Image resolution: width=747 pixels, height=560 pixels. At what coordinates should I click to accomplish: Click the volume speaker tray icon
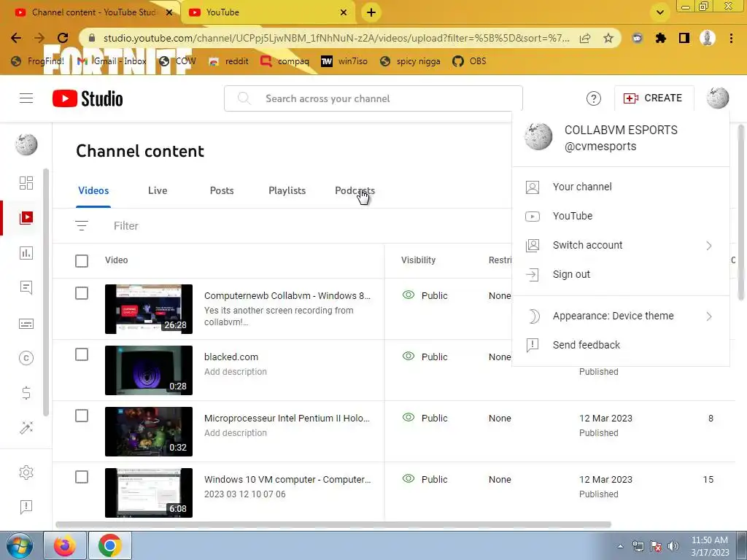click(673, 546)
